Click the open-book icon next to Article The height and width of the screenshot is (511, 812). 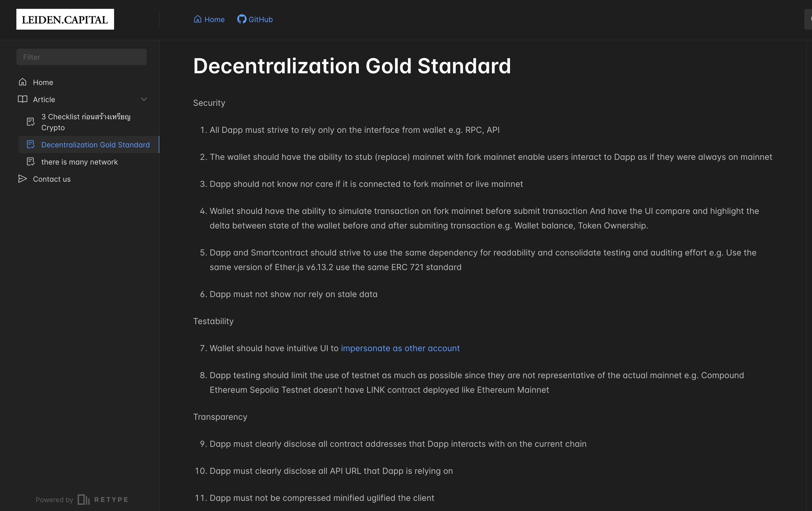pos(23,99)
